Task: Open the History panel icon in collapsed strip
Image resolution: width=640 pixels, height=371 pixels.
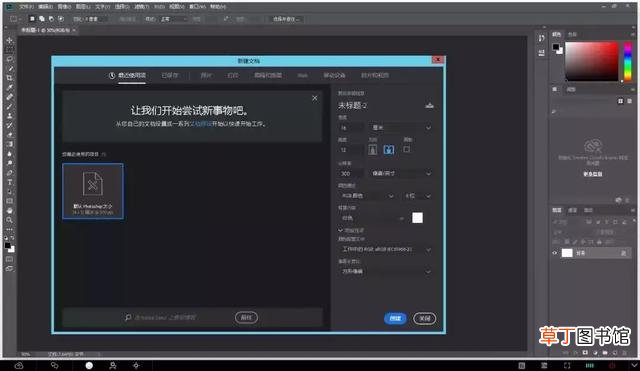Action: (542, 38)
